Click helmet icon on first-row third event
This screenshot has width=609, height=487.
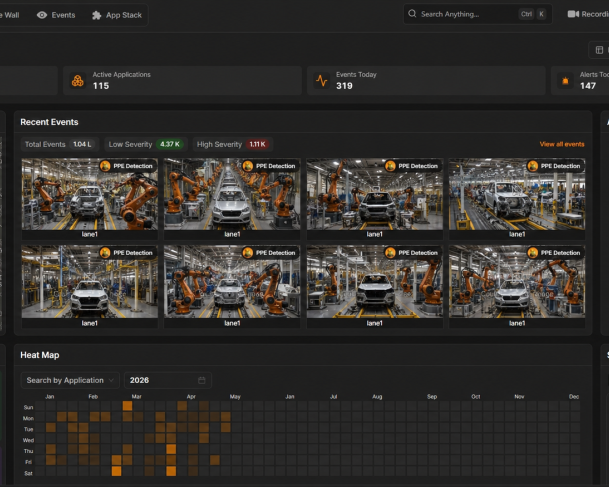tap(390, 166)
